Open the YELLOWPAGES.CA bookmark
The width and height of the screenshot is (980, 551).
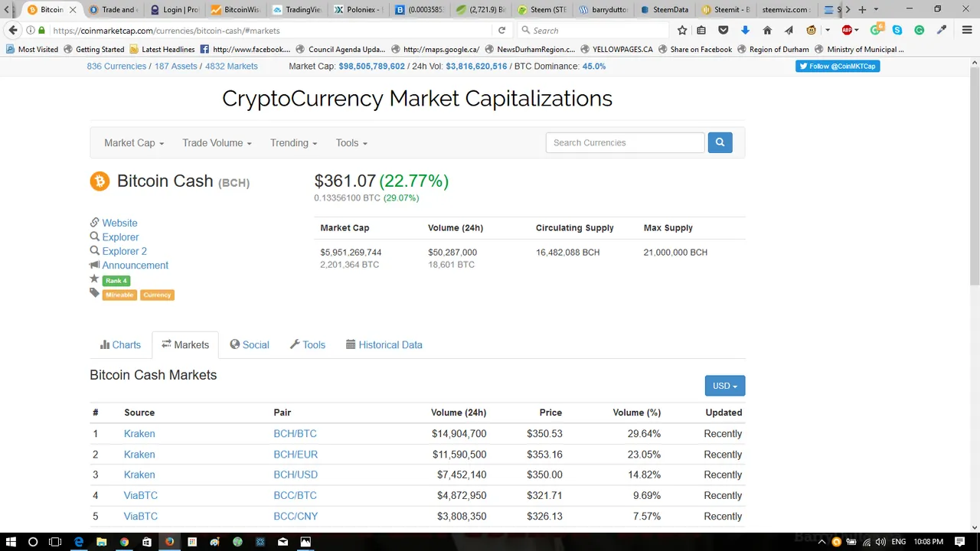tap(616, 49)
